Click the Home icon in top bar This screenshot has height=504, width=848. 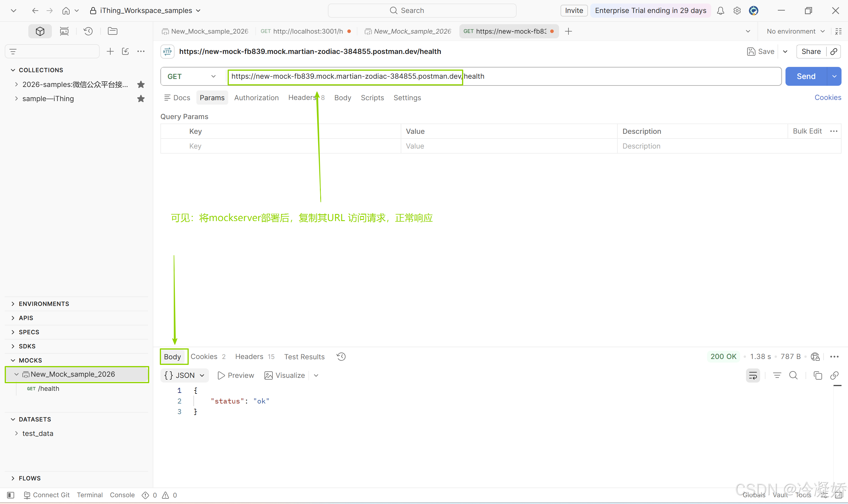click(66, 11)
